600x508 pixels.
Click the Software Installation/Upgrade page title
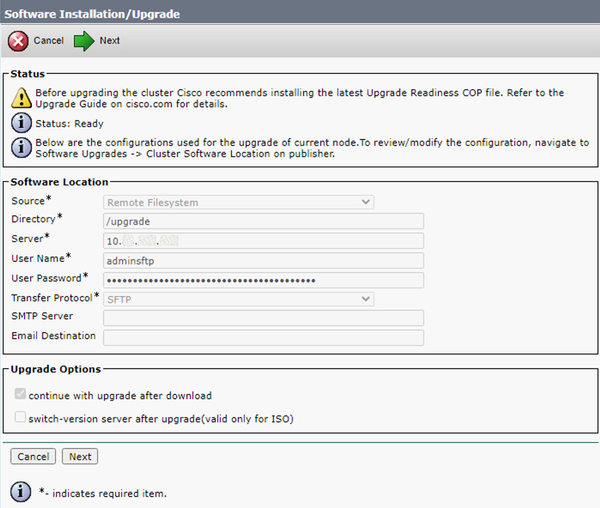92,14
